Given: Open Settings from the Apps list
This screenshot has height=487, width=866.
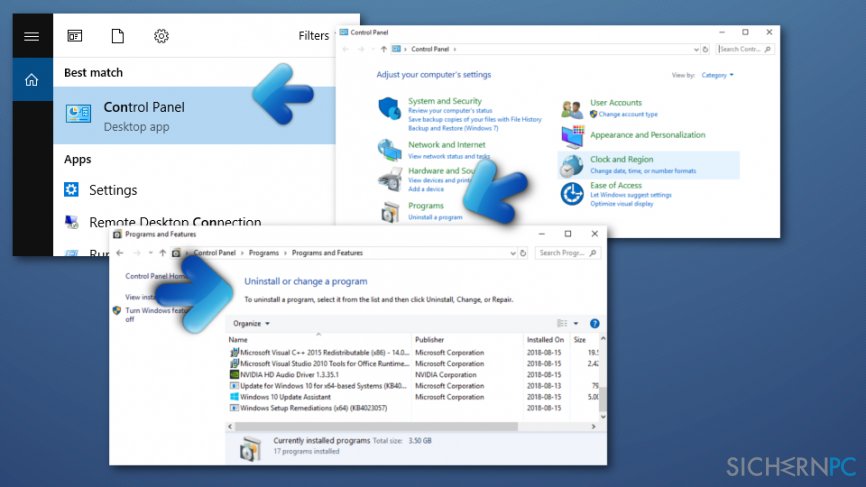Looking at the screenshot, I should click(113, 190).
